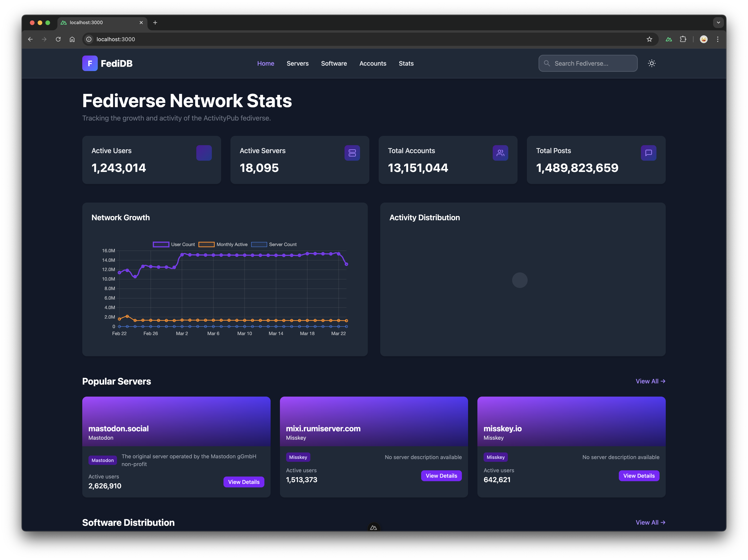Reload the page
The width and height of the screenshot is (748, 560).
[58, 39]
